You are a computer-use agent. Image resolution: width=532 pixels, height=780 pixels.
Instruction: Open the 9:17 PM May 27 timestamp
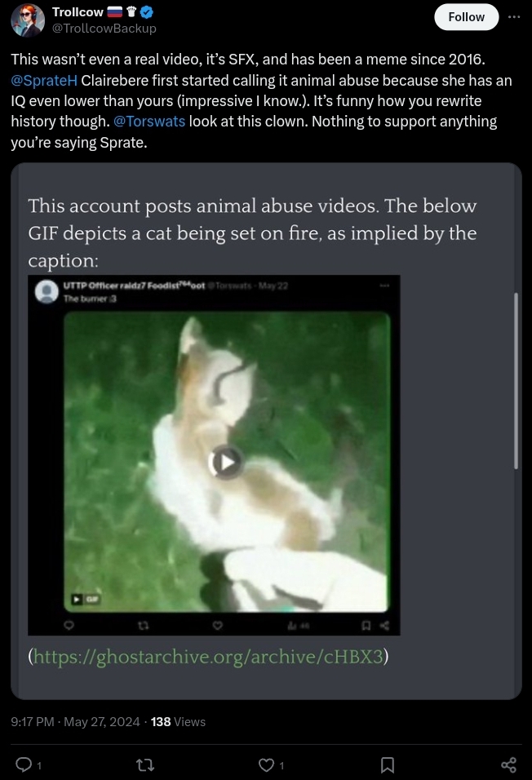click(x=75, y=722)
